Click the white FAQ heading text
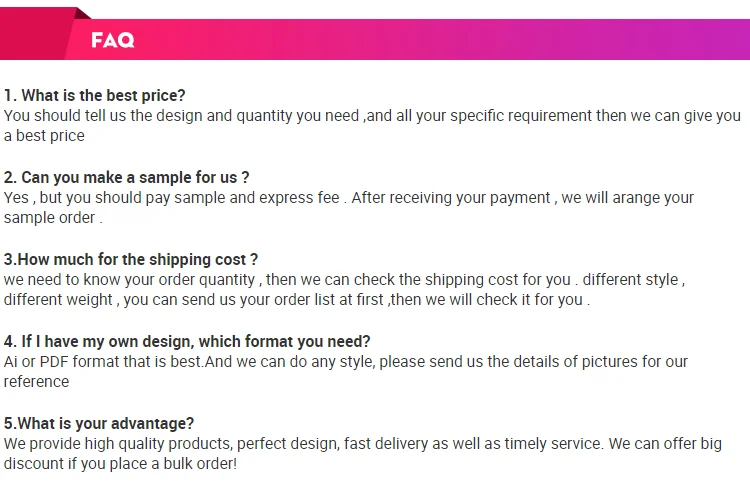The height and width of the screenshot is (490, 750). coord(112,40)
